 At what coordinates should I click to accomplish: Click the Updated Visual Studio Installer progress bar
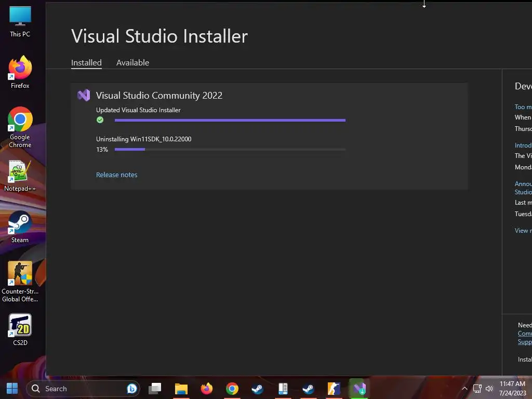pyautogui.click(x=230, y=120)
